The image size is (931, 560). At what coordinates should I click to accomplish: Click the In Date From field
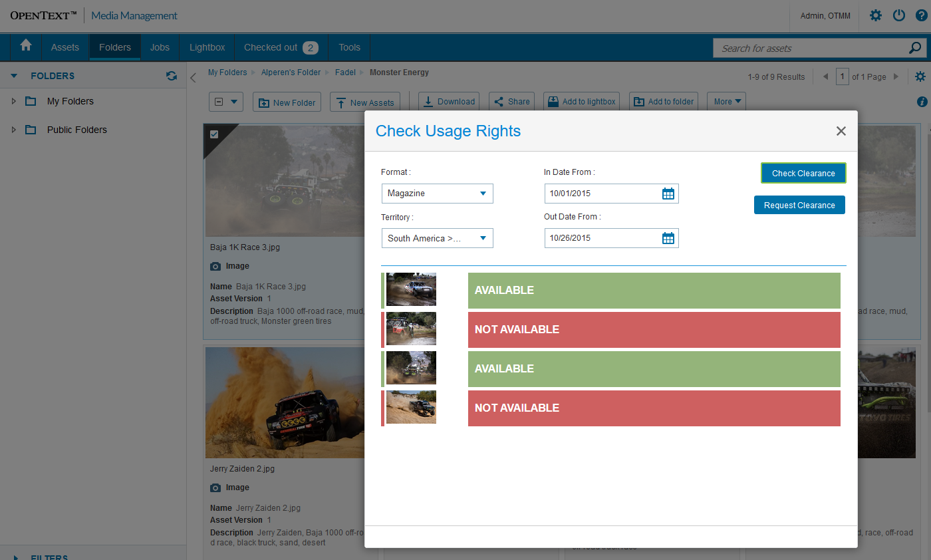[611, 194]
